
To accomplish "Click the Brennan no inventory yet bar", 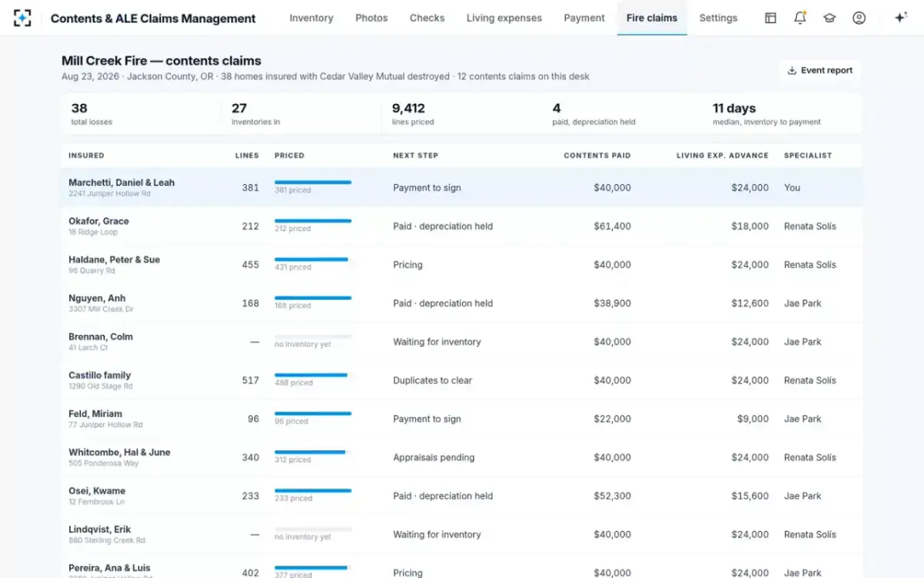I will tap(313, 337).
